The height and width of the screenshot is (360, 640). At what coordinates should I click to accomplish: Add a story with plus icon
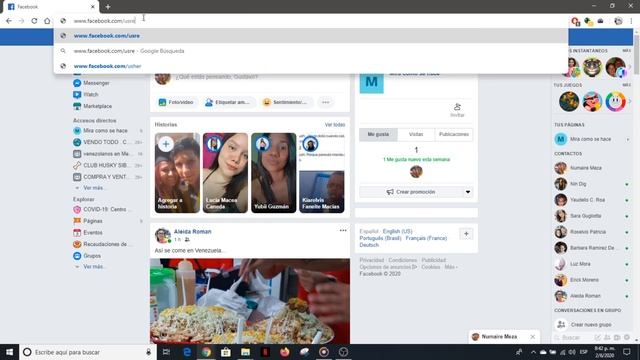pos(166,144)
